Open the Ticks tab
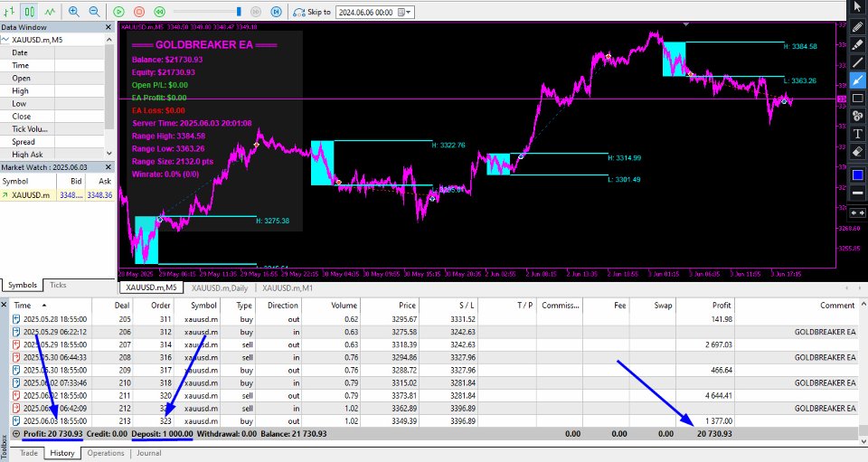 pos(58,285)
